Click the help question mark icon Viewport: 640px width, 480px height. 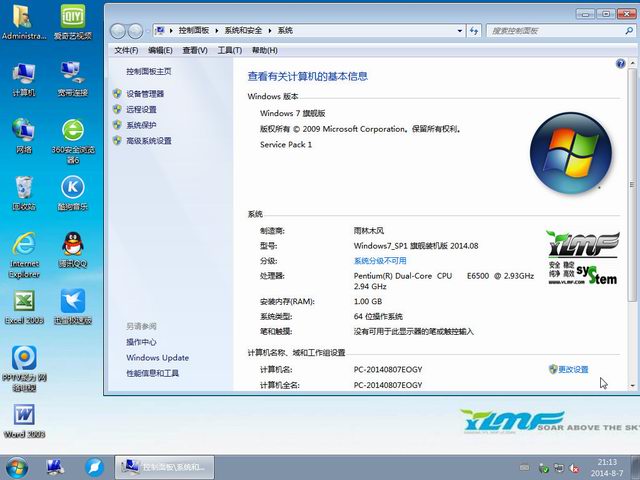[620, 64]
